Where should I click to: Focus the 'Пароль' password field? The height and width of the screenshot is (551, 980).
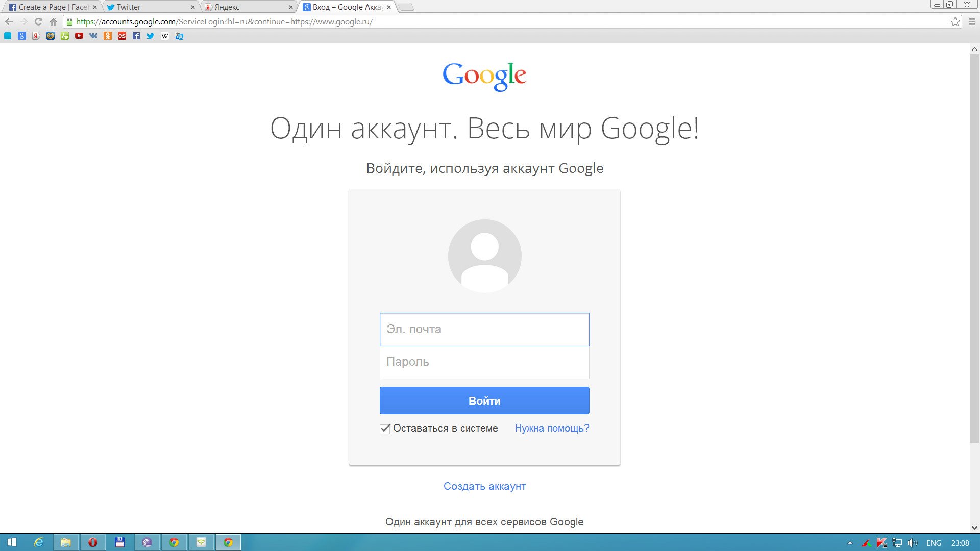484,362
